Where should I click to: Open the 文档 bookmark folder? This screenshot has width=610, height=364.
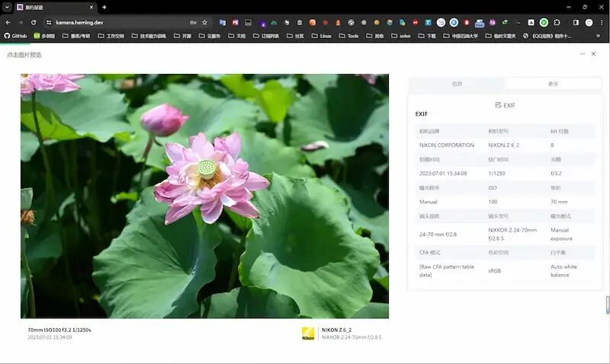(236, 36)
